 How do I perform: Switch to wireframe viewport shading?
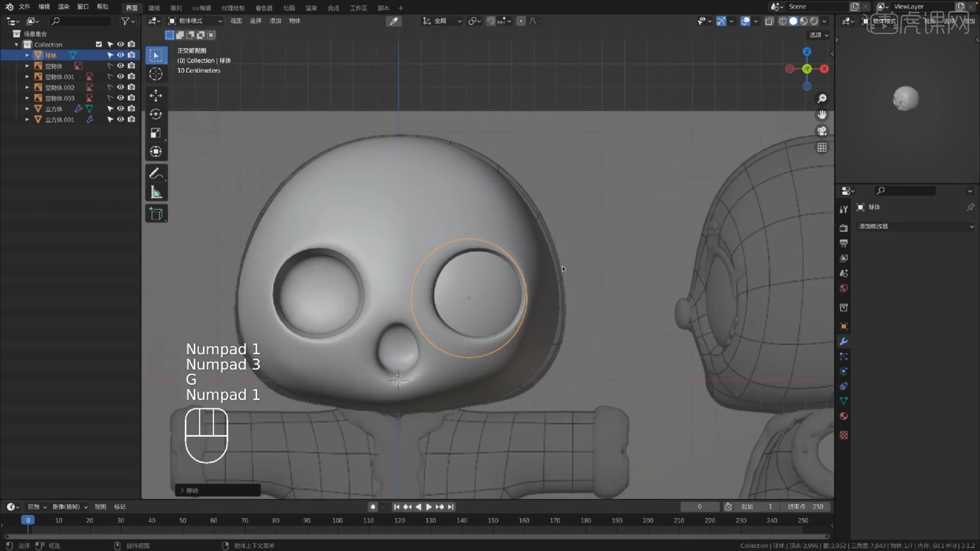pos(782,21)
